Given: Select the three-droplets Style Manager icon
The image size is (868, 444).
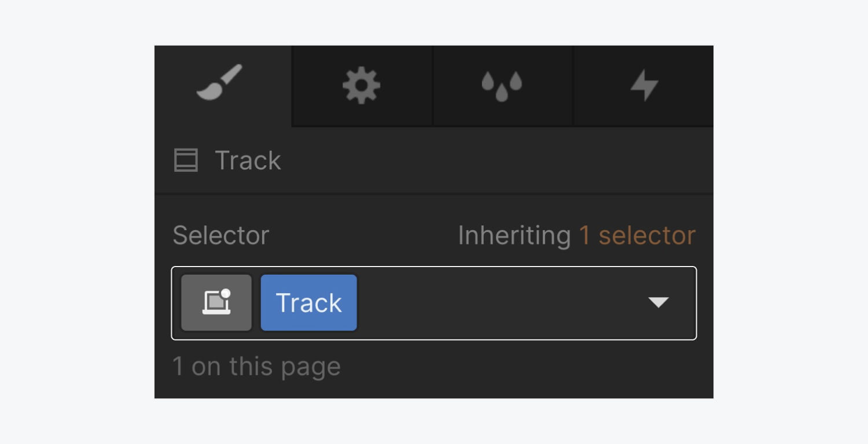Looking at the screenshot, I should pos(502,86).
